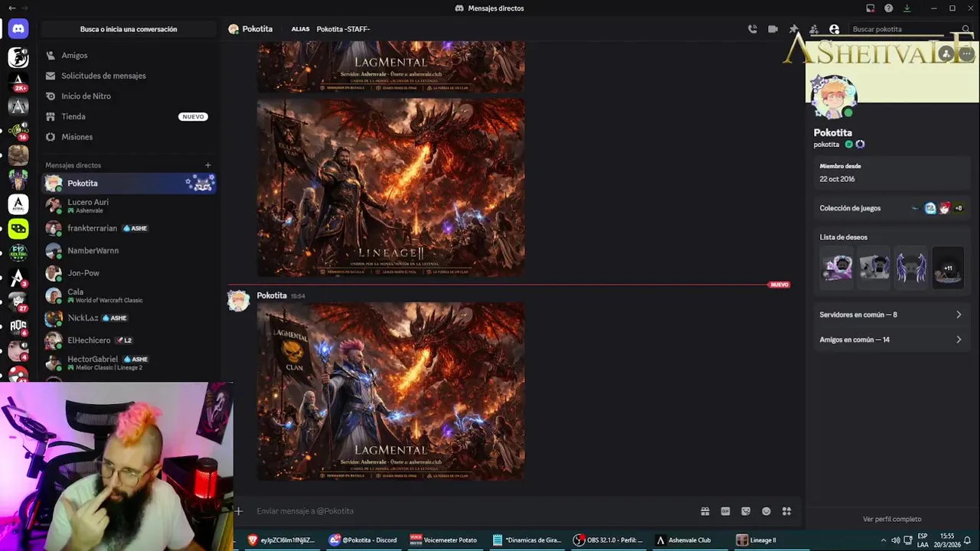
Task: Open Misiones quests page
Action: 129,136
